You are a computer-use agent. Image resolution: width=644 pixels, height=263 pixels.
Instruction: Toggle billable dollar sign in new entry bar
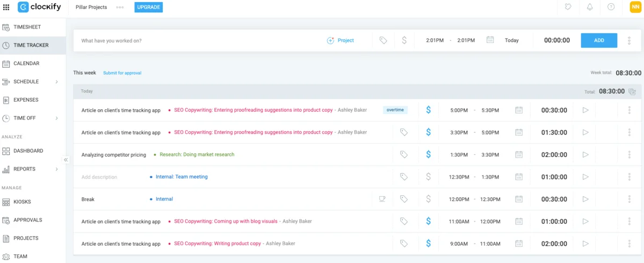pyautogui.click(x=404, y=40)
